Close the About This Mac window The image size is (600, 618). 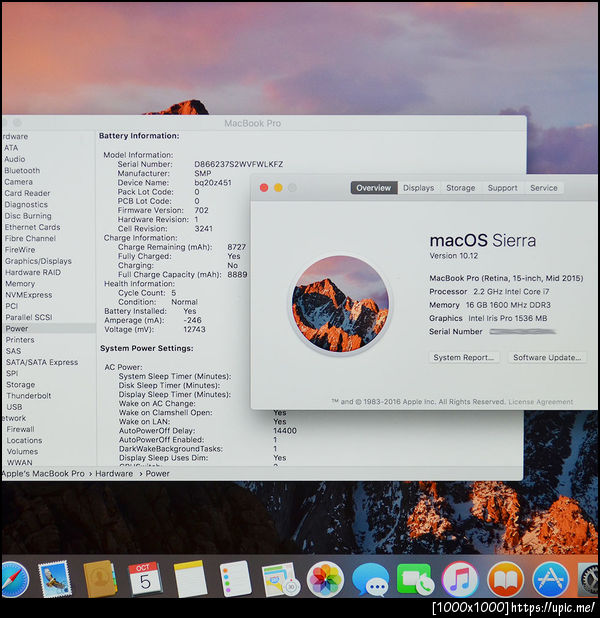coord(264,188)
